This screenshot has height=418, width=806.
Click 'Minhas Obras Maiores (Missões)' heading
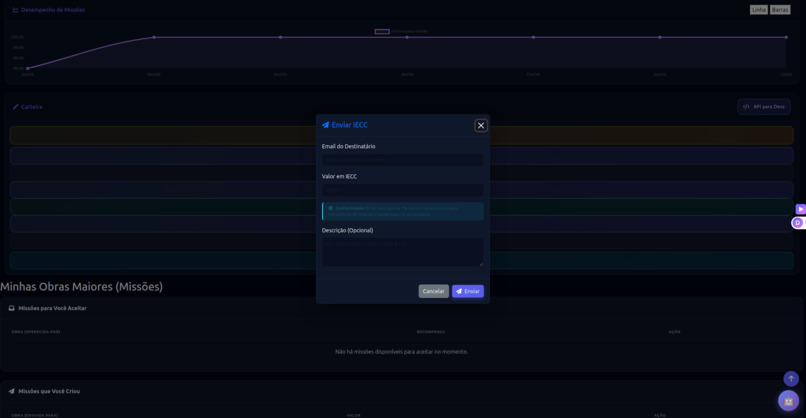coord(81,287)
